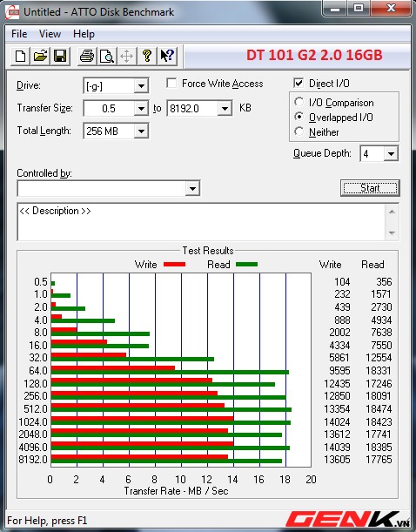Image resolution: width=416 pixels, height=532 pixels.
Task: Select the Overlapped I/O radio button
Action: pos(299,117)
